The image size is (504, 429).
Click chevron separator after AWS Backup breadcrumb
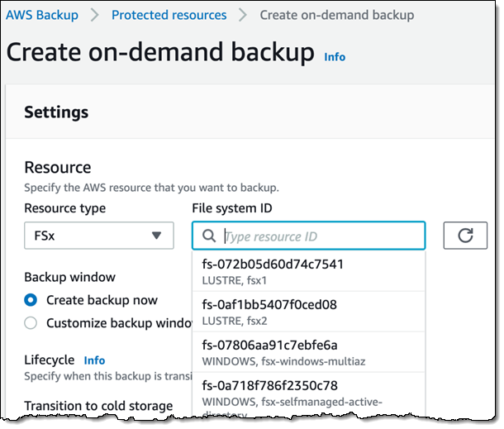coord(93,15)
